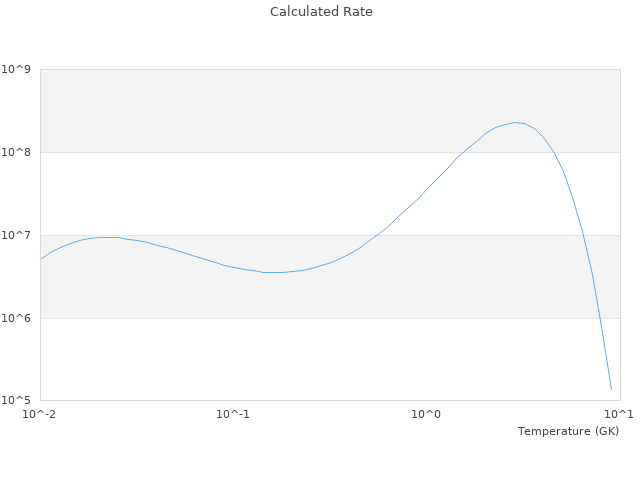Image resolution: width=640 pixels, height=480 pixels.
Task: Click the 10^6 y-axis tick label
Action: [16, 318]
